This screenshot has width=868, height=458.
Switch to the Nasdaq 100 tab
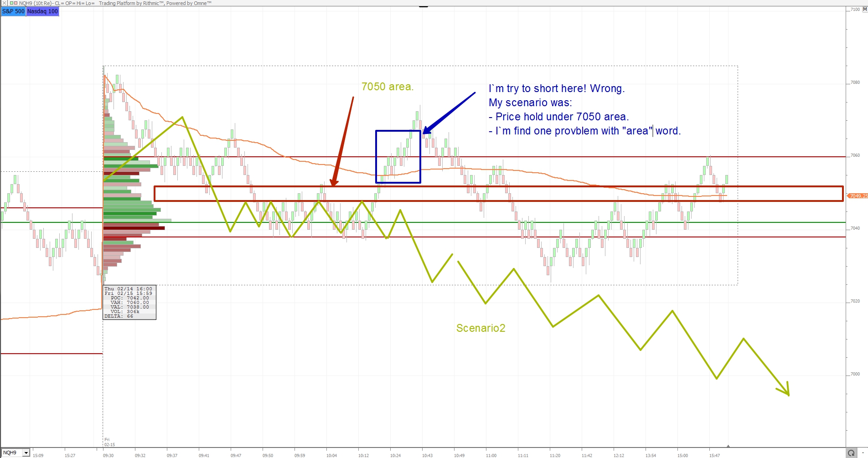42,11
